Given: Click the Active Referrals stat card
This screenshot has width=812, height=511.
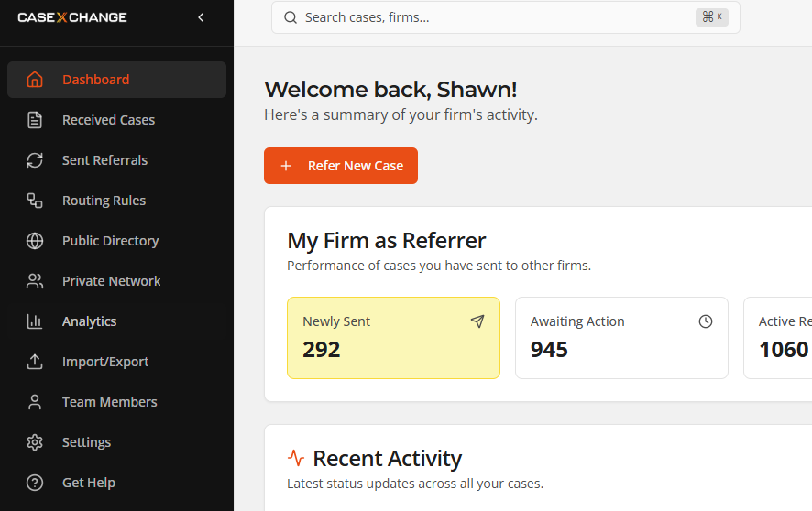Looking at the screenshot, I should coord(779,338).
